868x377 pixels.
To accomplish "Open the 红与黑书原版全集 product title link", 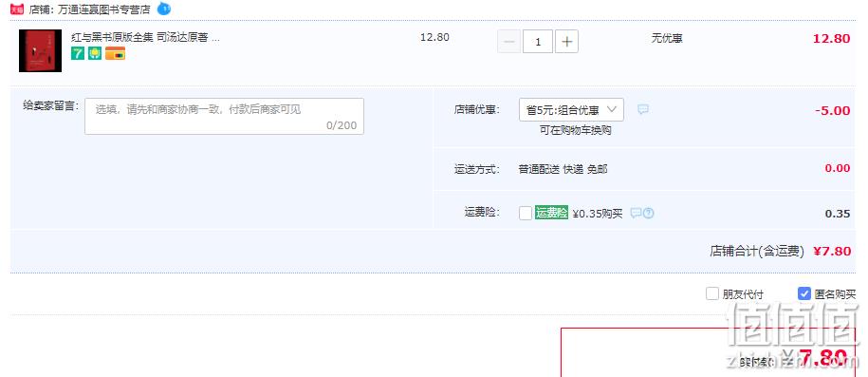I will click(145, 38).
